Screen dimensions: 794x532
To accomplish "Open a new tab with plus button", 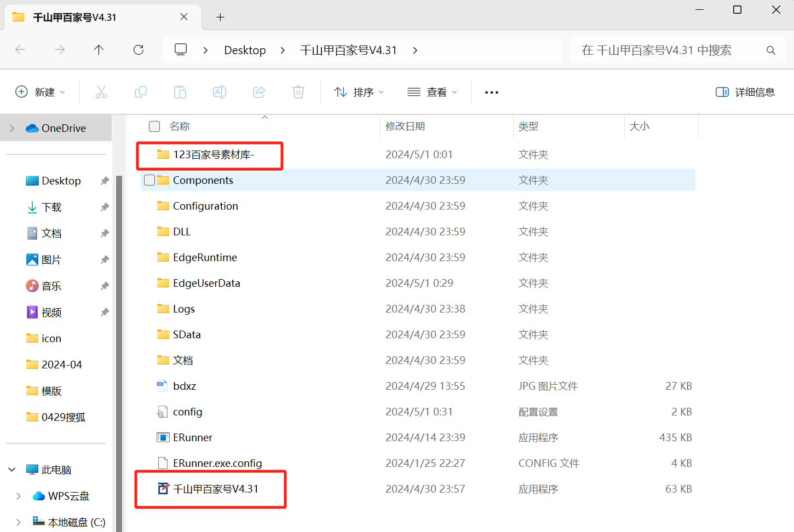I will [220, 17].
